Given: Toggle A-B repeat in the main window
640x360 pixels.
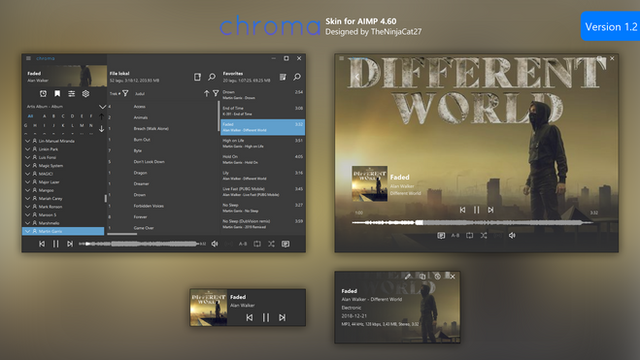Looking at the screenshot, I should 243,244.
